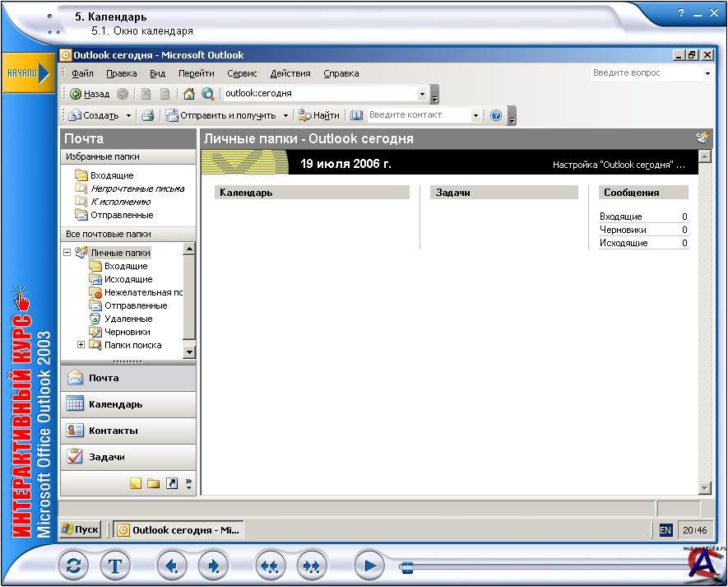Click the blue help question mark icon
Screen dimensions: 728x587
(496, 115)
